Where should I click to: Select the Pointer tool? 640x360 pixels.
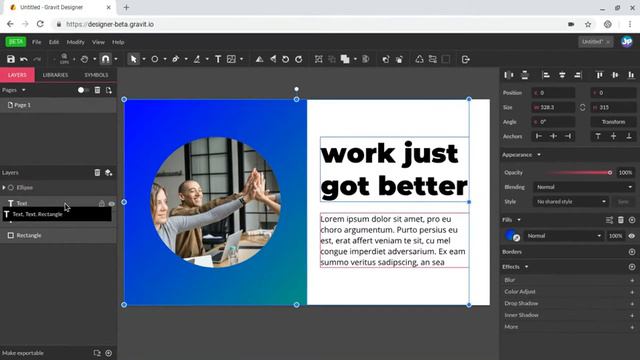coord(133,59)
